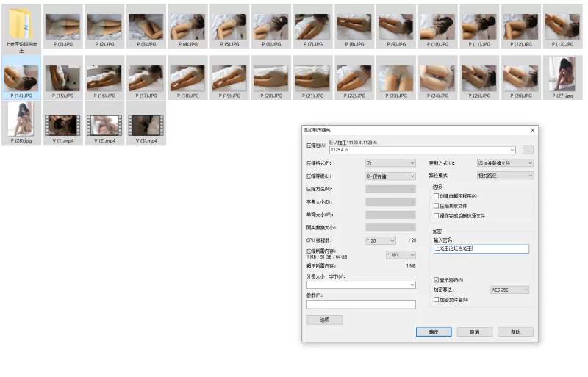The image size is (588, 377).
Task: Select file P (22).JPG
Action: click(354, 78)
